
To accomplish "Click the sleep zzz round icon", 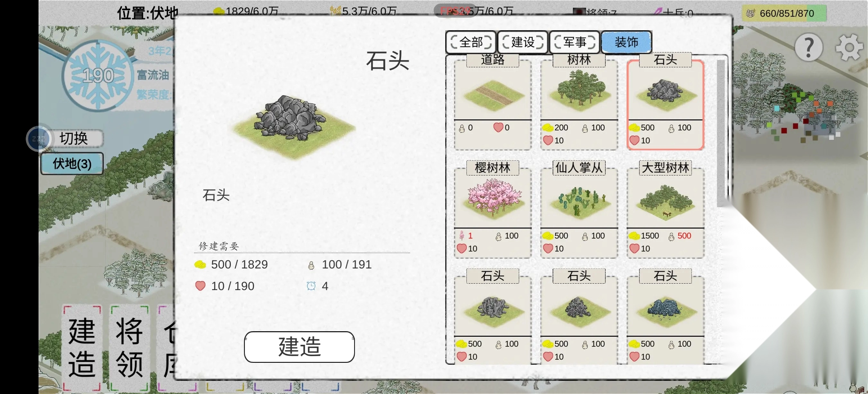I will click(x=38, y=138).
